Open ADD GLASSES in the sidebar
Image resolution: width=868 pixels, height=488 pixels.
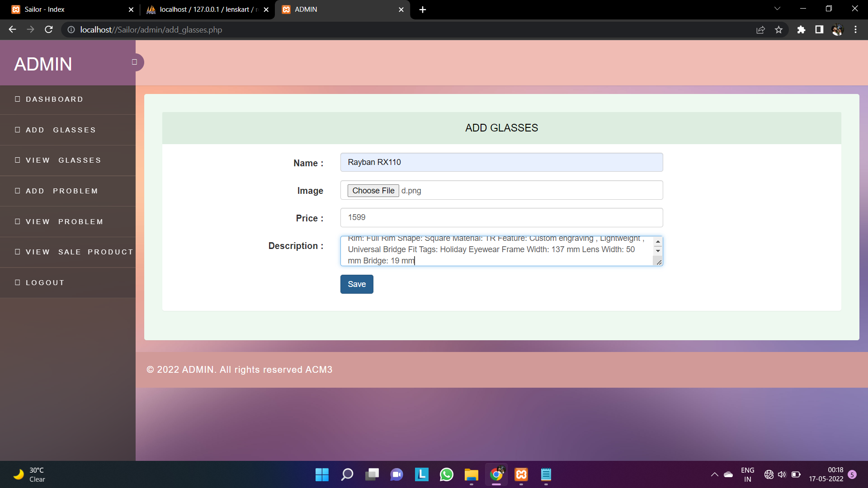click(x=68, y=130)
